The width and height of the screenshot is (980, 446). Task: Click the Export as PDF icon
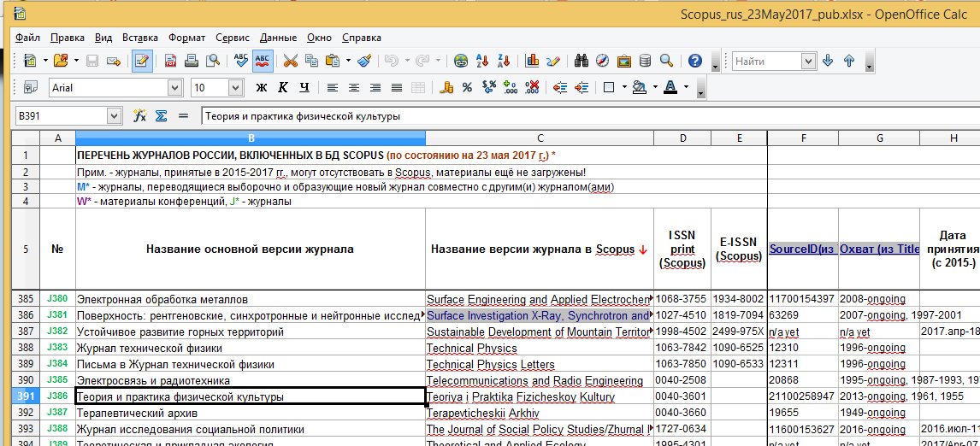[x=170, y=61]
